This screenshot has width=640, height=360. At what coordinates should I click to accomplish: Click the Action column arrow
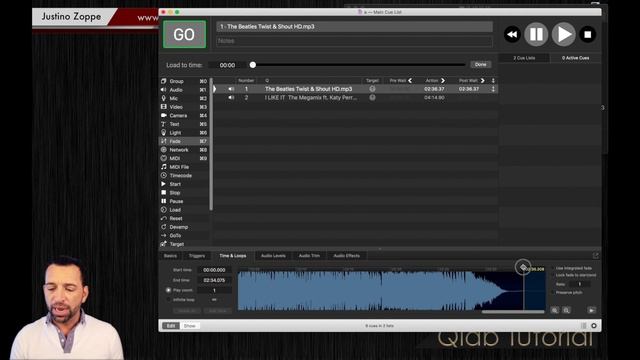tap(443, 80)
